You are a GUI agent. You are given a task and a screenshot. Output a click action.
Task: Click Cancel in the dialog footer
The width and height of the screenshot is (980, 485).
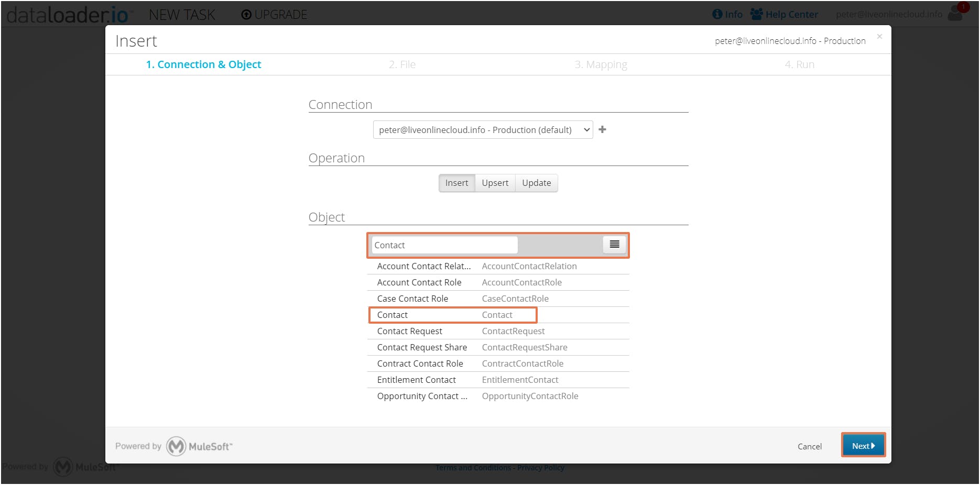pos(810,446)
